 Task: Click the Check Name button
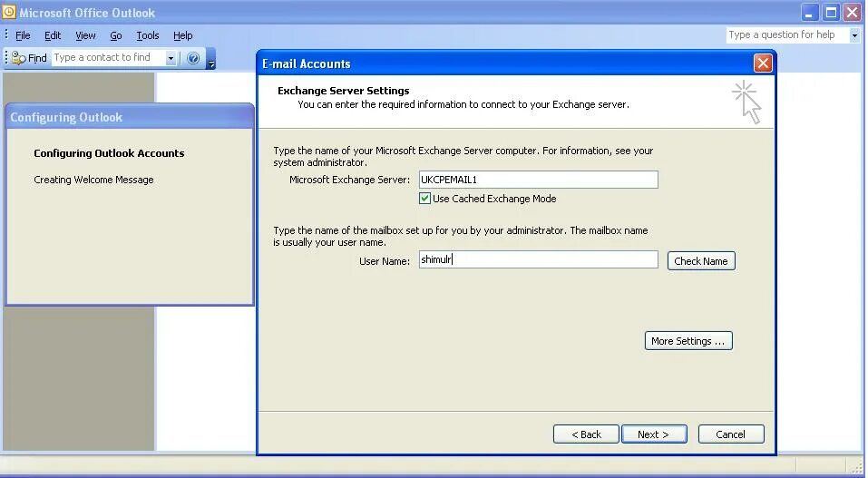(x=701, y=261)
